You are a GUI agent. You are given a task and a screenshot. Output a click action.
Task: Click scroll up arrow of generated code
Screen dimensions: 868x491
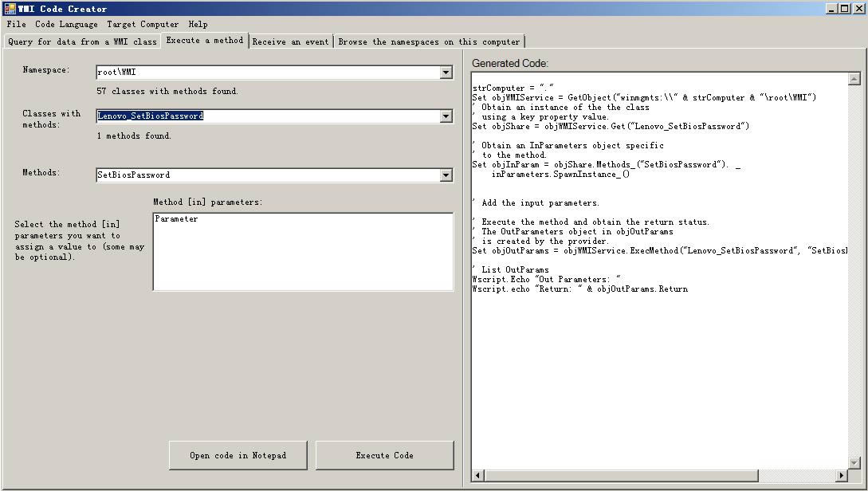[x=854, y=79]
